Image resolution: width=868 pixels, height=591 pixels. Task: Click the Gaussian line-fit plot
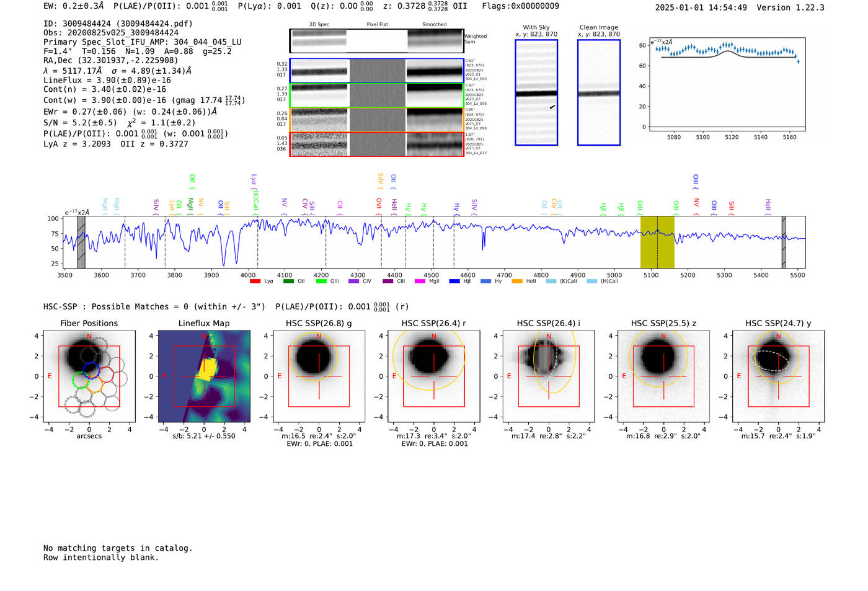point(727,86)
